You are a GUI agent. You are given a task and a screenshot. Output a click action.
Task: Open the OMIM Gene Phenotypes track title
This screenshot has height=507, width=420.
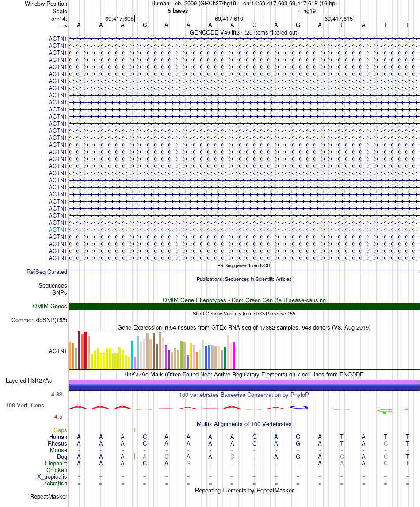click(x=244, y=300)
